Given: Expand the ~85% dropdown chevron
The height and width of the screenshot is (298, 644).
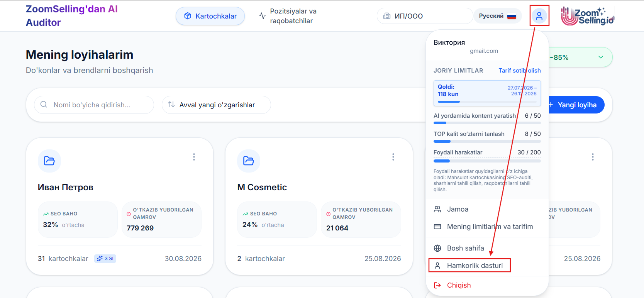Looking at the screenshot, I should pyautogui.click(x=601, y=57).
